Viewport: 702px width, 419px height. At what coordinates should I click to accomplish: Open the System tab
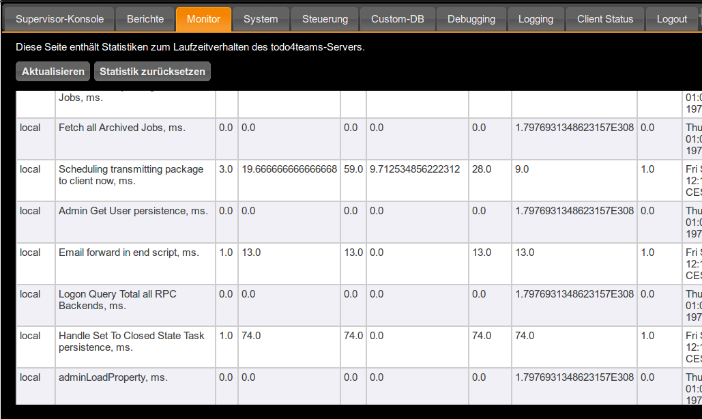coord(261,19)
